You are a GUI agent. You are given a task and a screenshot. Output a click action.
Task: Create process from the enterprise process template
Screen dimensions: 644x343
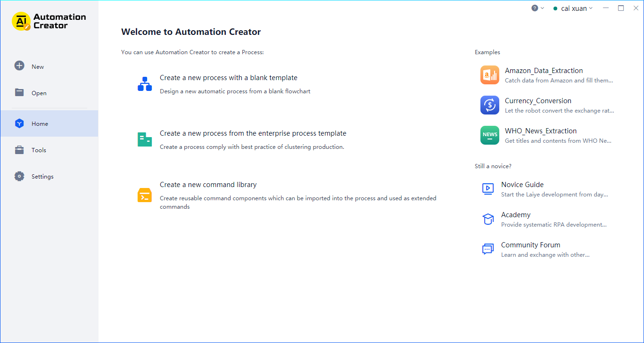pos(253,133)
